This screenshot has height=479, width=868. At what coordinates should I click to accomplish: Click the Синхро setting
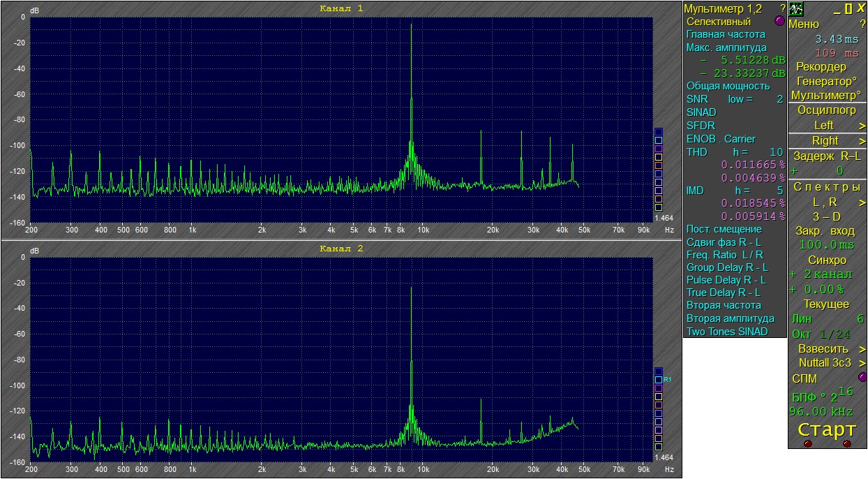pyautogui.click(x=826, y=260)
